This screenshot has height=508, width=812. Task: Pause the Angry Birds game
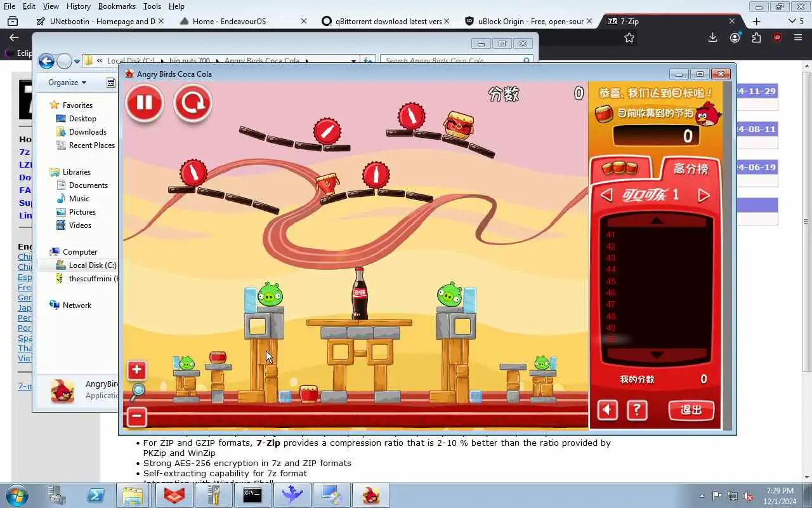[x=145, y=103]
